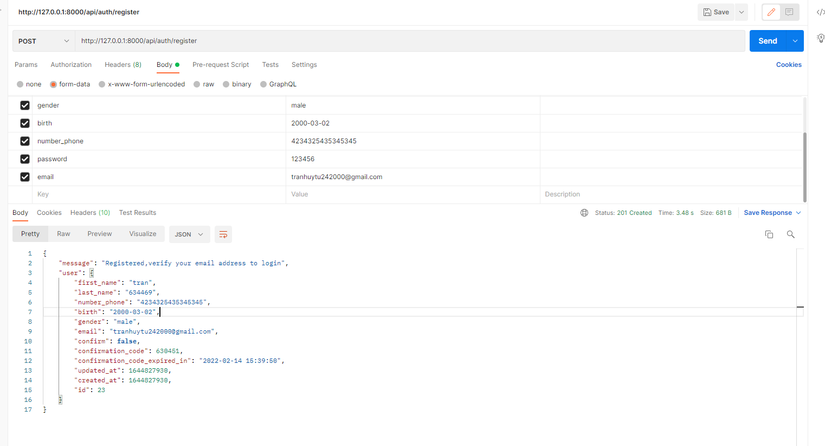Screen dimensions: 825x446
Task: Click the request URL input field
Action: pyautogui.click(x=410, y=41)
